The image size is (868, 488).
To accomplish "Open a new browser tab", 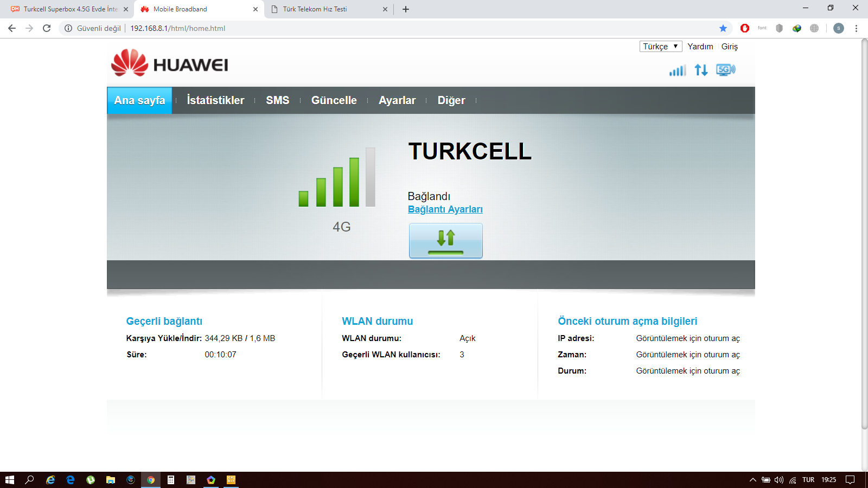I will 406,9.
